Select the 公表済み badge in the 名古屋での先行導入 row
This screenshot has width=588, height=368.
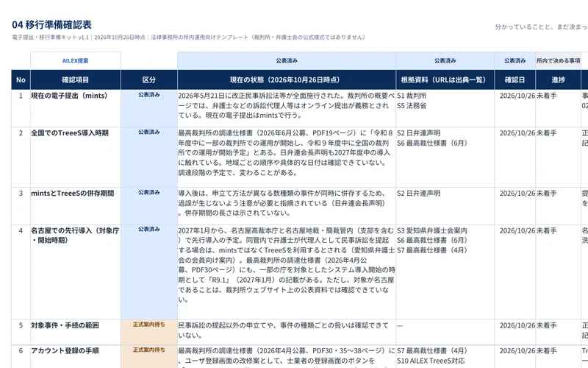149,229
